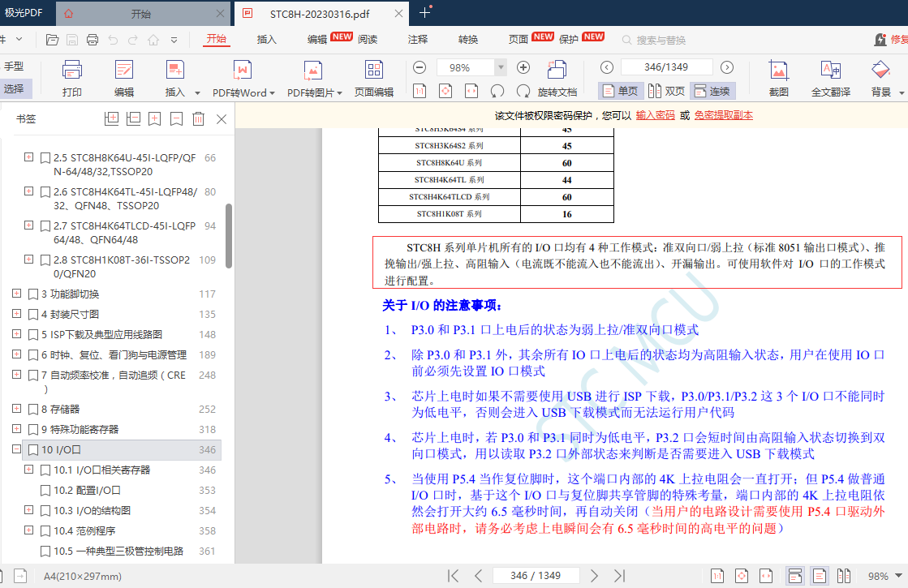Click the 搜索与替换 search field
Image resolution: width=908 pixels, height=588 pixels.
(661, 40)
